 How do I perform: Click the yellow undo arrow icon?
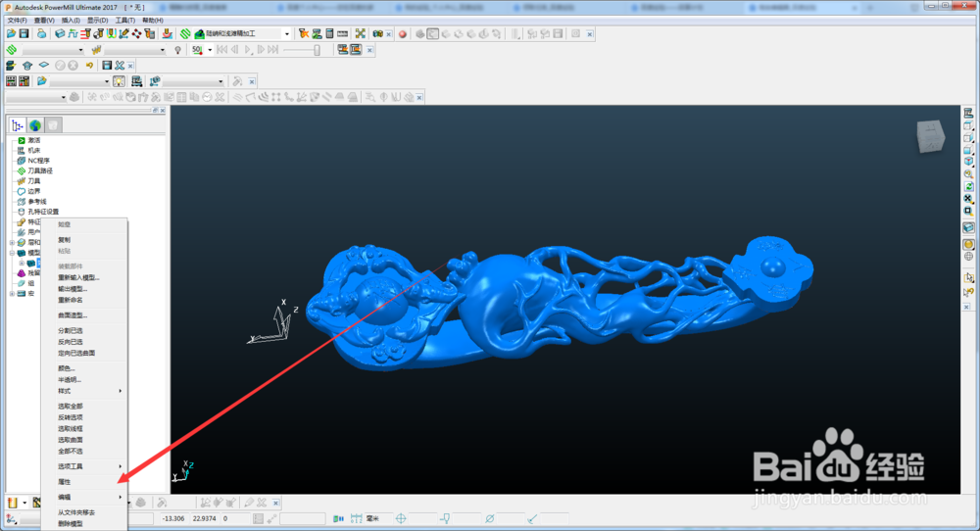pyautogui.click(x=89, y=66)
